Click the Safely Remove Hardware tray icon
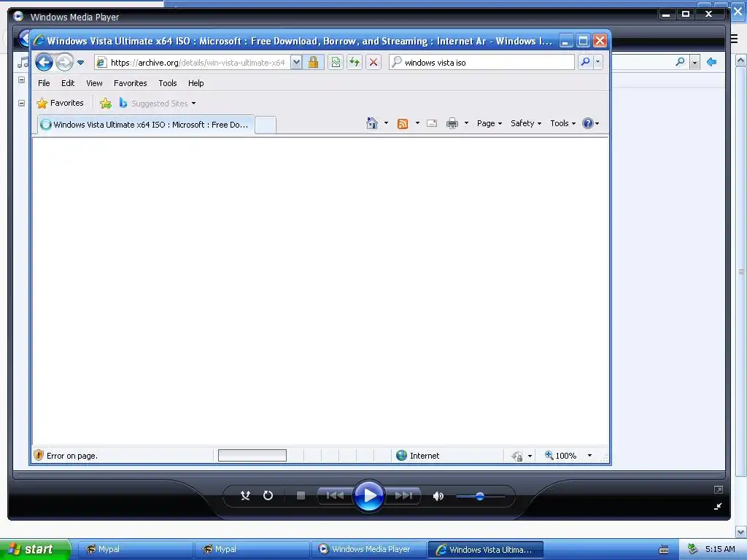 click(693, 549)
